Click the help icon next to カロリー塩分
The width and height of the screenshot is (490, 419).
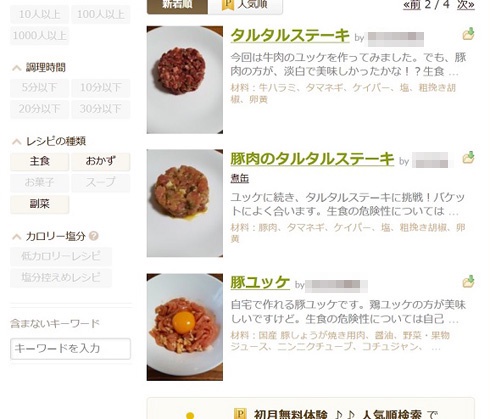coord(94,236)
